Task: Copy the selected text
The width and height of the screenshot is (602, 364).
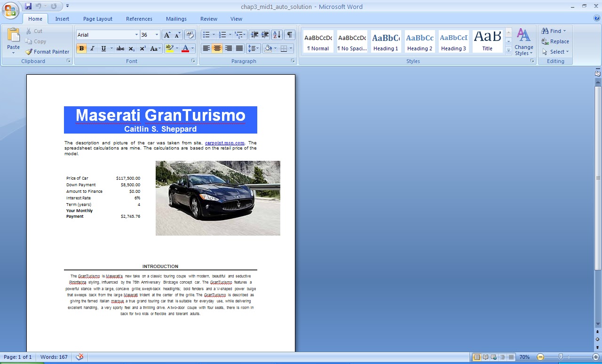Action: 35,41
